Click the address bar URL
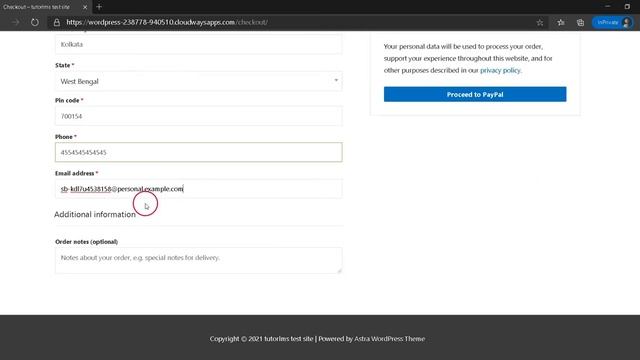Viewport: 640px width, 360px height. [x=167, y=22]
